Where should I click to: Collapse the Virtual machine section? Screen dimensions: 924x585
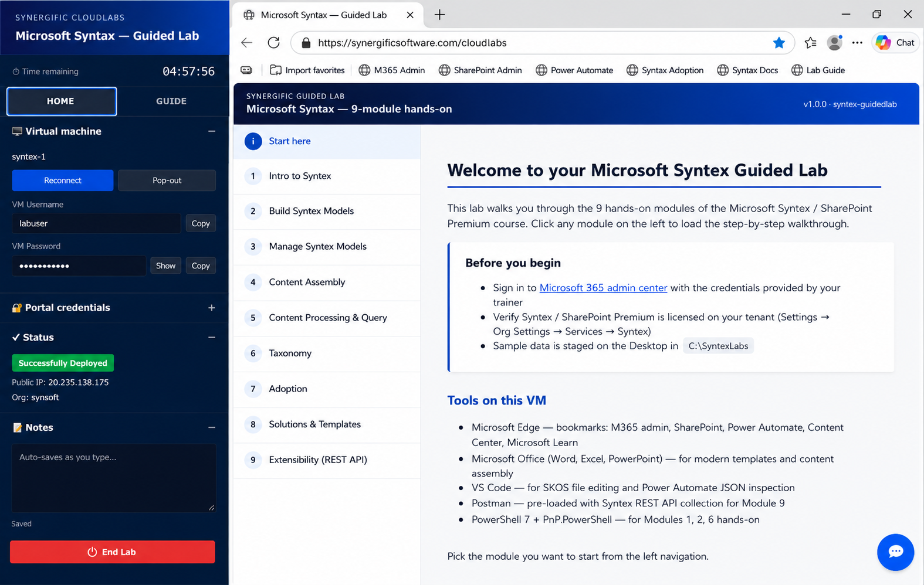[212, 131]
